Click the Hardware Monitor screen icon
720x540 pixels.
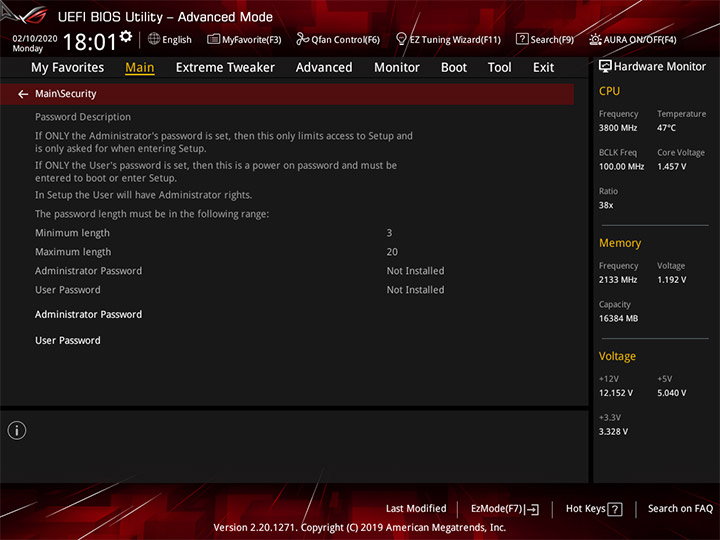tap(605, 67)
